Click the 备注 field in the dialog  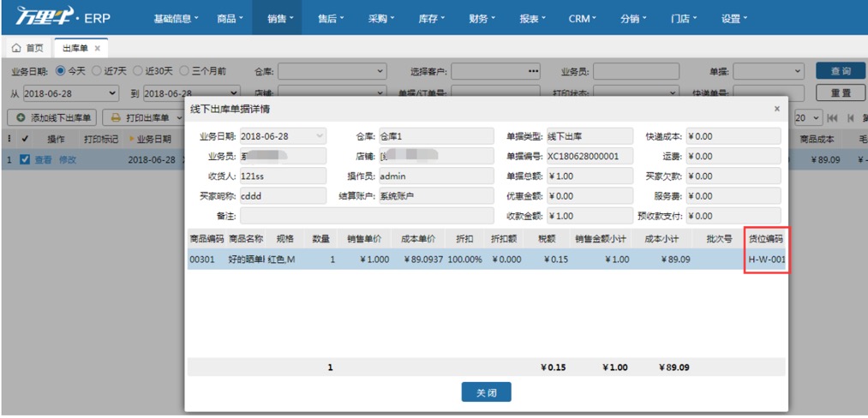[367, 216]
